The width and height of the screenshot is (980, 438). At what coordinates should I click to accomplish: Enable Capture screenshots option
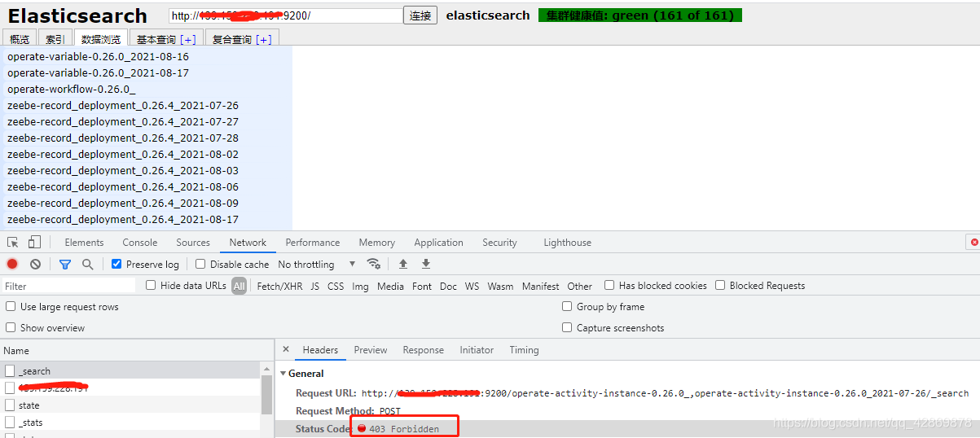567,327
